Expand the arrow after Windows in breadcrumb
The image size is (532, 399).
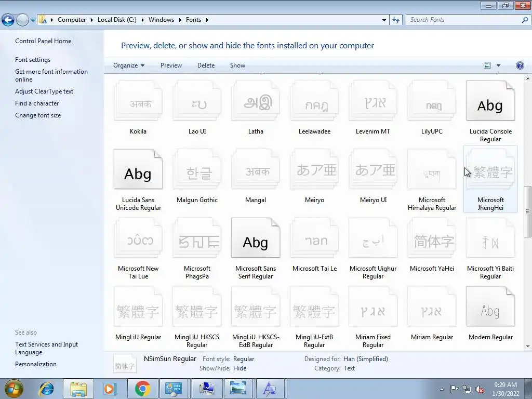179,20
